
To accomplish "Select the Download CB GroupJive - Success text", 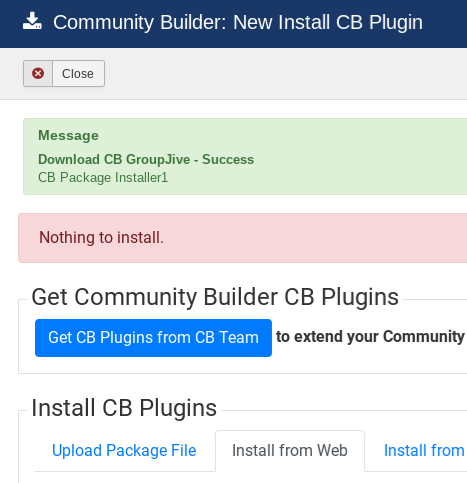I will pyautogui.click(x=146, y=159).
